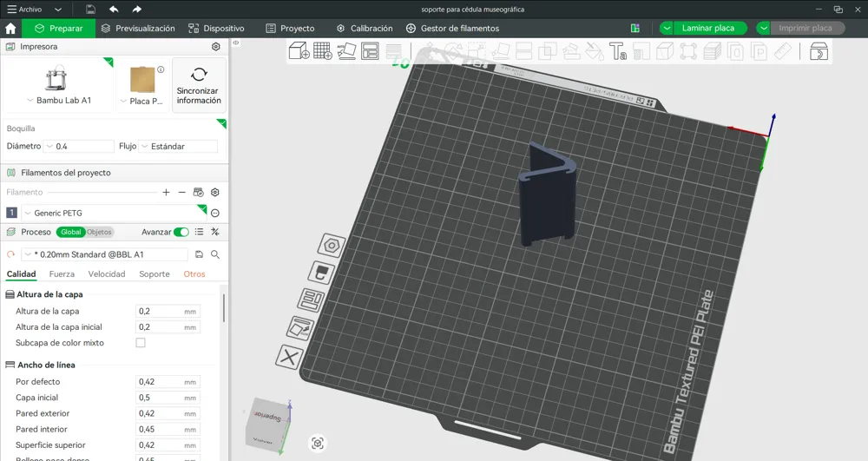Screen dimensions: 868x461
Task: Open the Soporte settings tab
Action: (154, 274)
